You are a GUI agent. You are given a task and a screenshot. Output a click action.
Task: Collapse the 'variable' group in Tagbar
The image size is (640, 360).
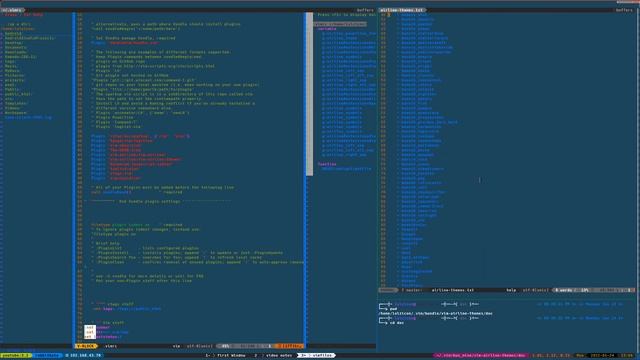(327, 29)
